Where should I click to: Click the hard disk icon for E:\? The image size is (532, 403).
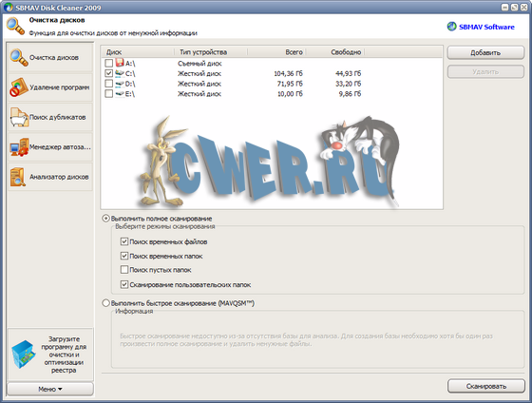tap(120, 94)
